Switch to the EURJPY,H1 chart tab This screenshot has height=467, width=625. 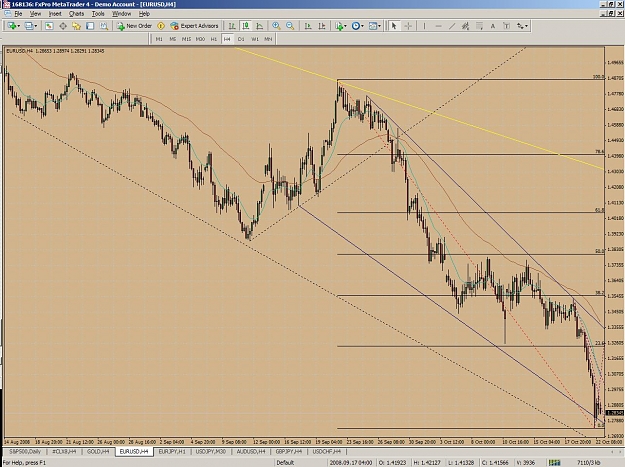click(172, 451)
